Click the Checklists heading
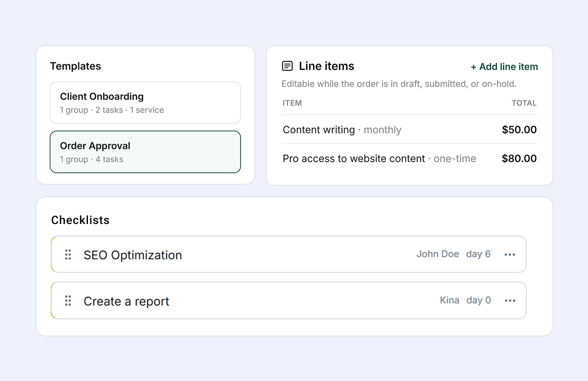588x381 pixels. click(x=80, y=220)
